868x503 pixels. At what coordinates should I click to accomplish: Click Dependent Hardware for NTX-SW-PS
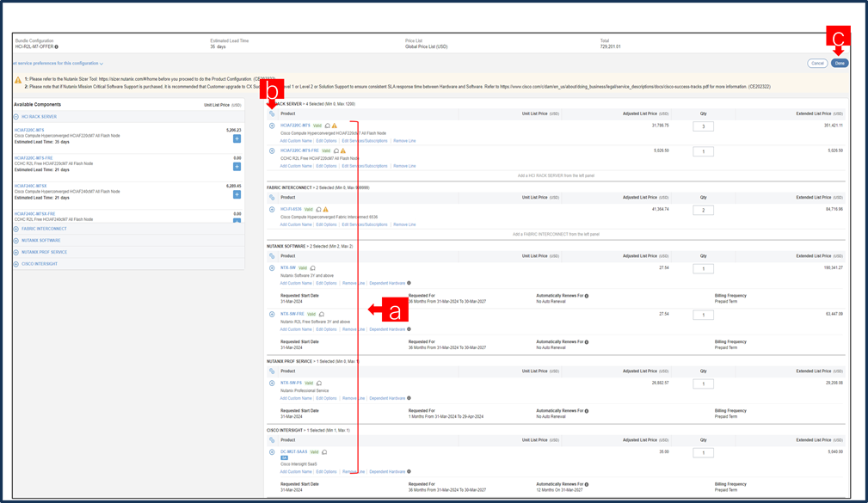click(x=387, y=398)
